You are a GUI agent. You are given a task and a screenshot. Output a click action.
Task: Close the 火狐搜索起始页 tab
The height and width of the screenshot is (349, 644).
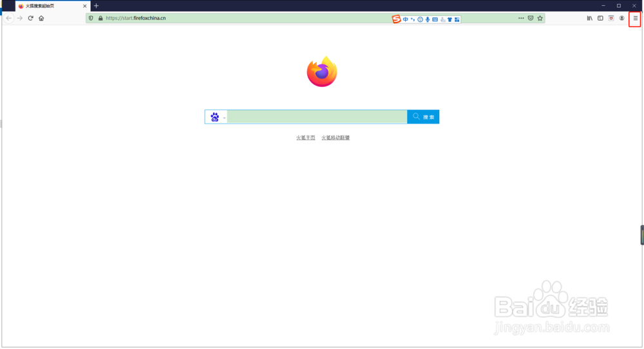[x=84, y=6]
